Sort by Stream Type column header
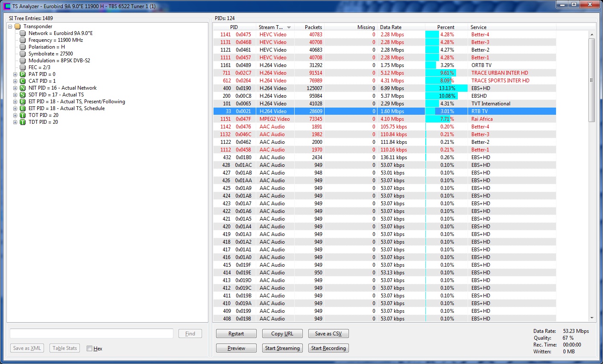Viewport: 603px width, 364px height. (x=275, y=27)
